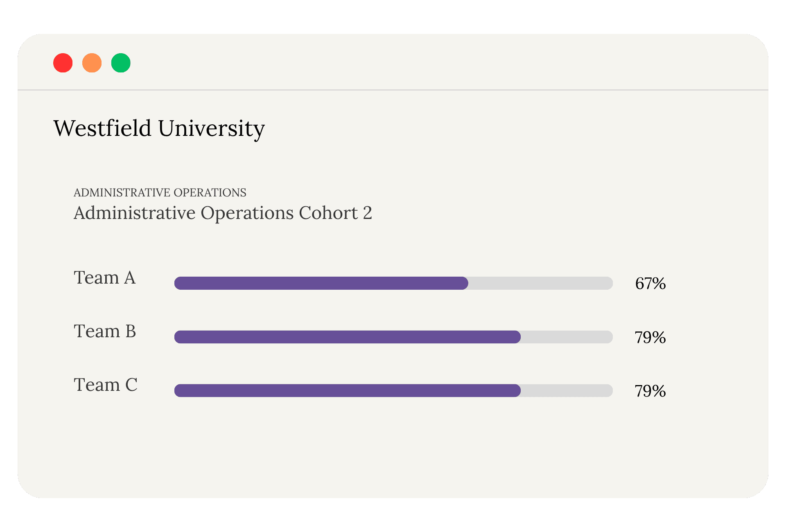Click the red close window dot
The width and height of the screenshot is (786, 532).
(63, 63)
